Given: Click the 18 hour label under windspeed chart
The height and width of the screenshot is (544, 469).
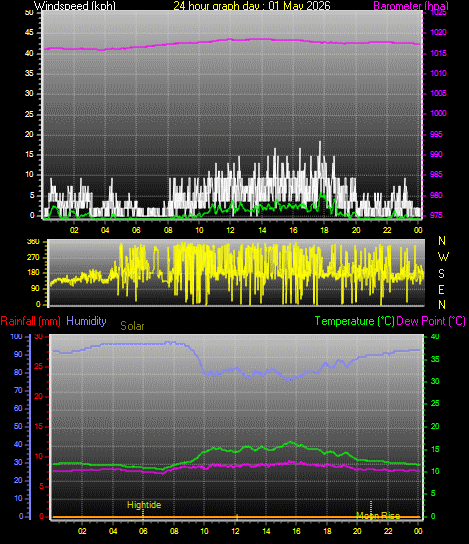Looking at the screenshot, I should tap(324, 230).
